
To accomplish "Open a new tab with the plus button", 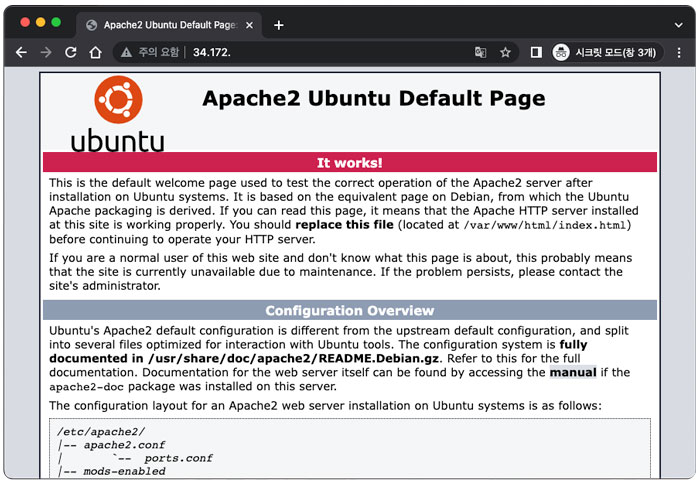I will [x=279, y=25].
